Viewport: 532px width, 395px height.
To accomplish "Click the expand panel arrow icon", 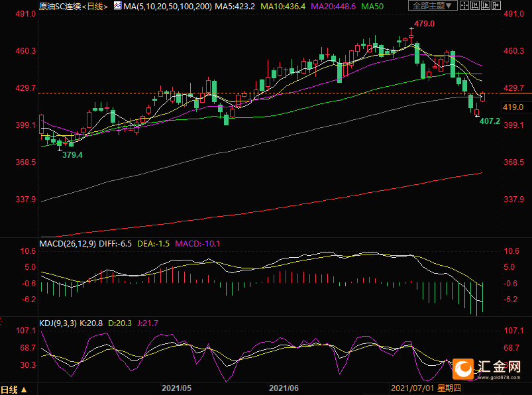I will [x=496, y=5].
